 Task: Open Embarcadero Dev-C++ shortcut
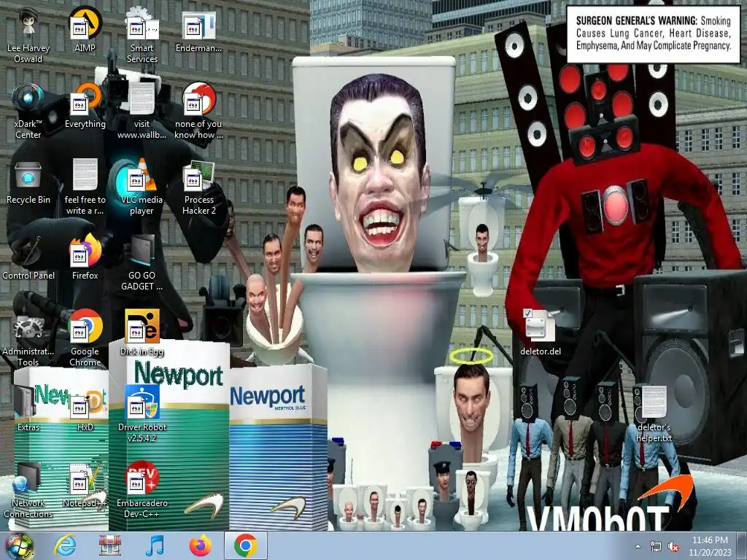point(142,489)
